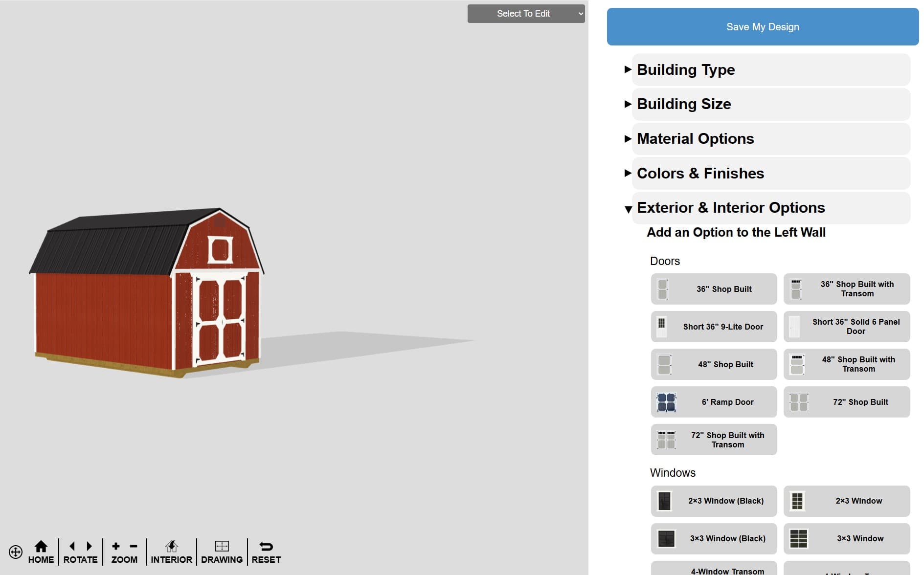Rotate the shed left with arrow
924x575 pixels.
pyautogui.click(x=72, y=546)
